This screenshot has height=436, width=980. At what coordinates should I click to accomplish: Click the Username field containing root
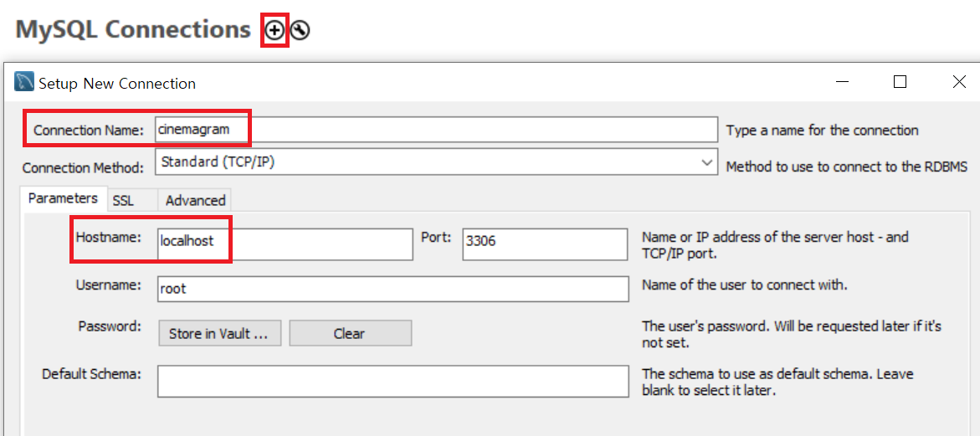pos(393,290)
